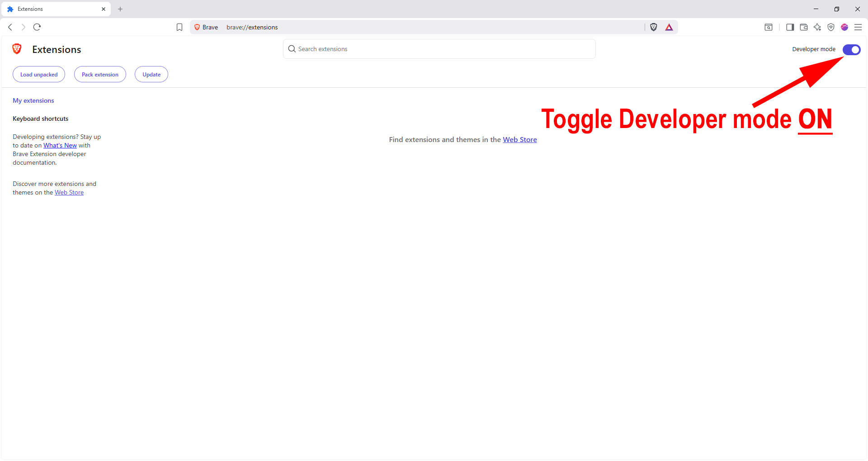Select My extensions in the sidebar
Viewport: 868px width, 461px height.
point(33,100)
